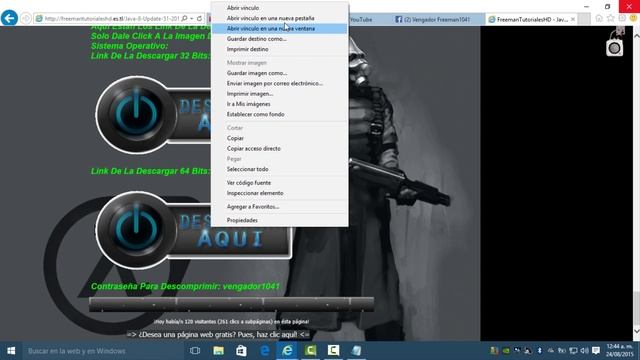This screenshot has height=360, width=640.
Task: Switch to the YouTube tab
Action: [x=361, y=19]
